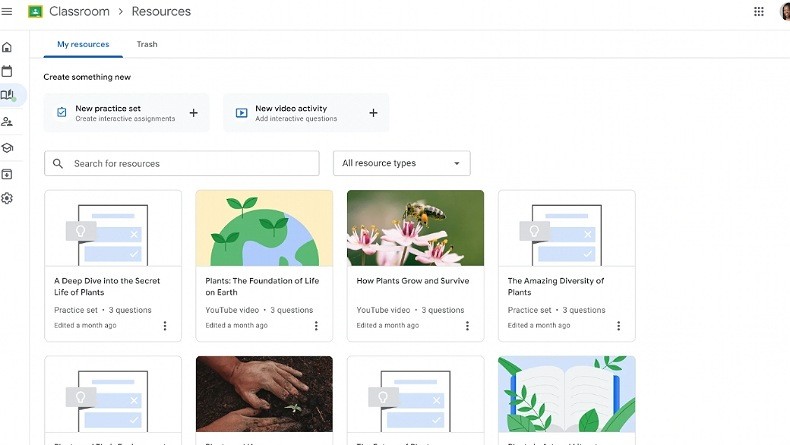The height and width of the screenshot is (445, 790).
Task: Click the Classroom link in breadcrumb
Action: tap(79, 12)
